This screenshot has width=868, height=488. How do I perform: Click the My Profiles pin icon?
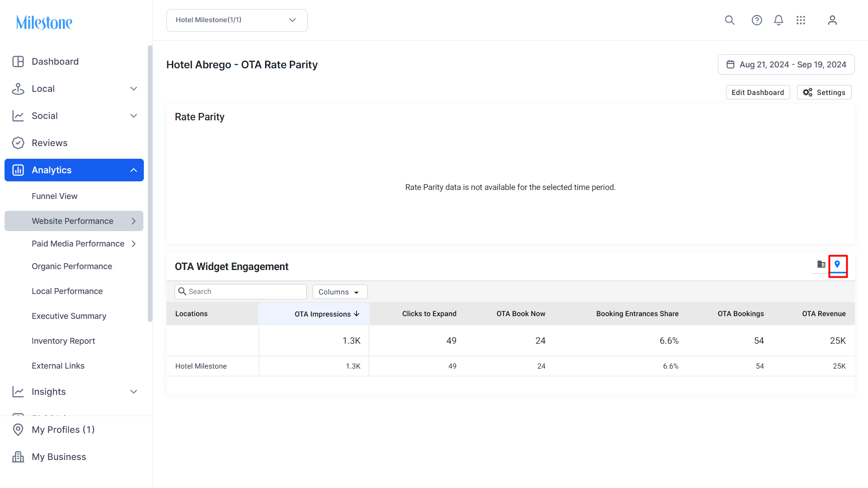18,430
